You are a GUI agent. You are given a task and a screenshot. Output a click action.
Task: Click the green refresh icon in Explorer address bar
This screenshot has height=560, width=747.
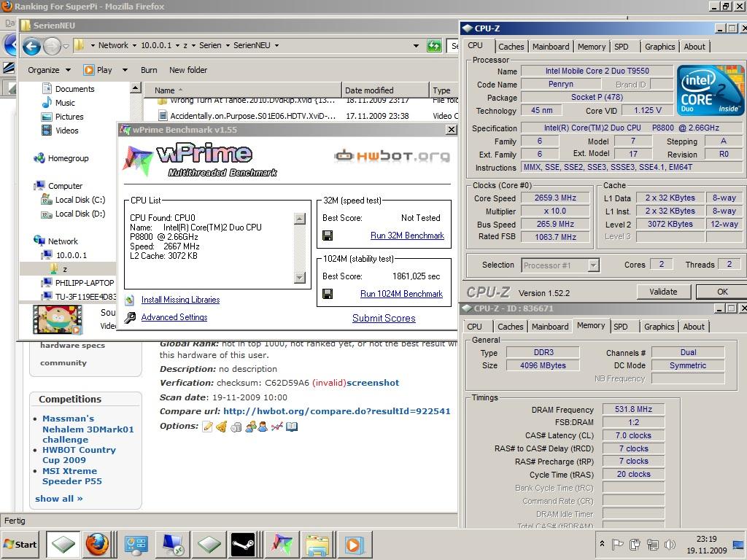(434, 46)
